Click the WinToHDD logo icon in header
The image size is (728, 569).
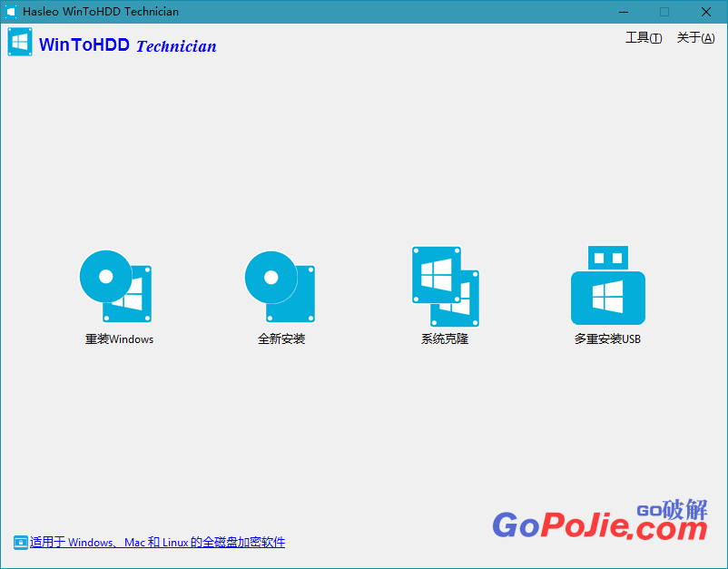point(20,42)
